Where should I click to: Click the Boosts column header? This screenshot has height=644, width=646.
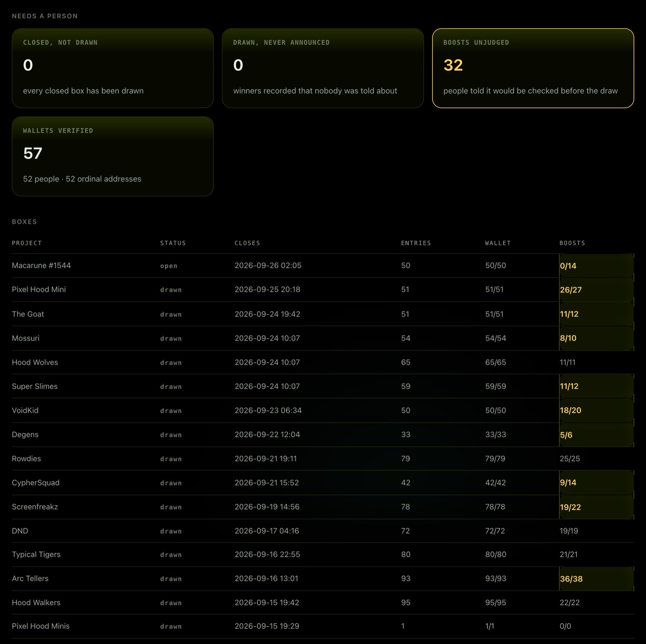pyautogui.click(x=572, y=243)
